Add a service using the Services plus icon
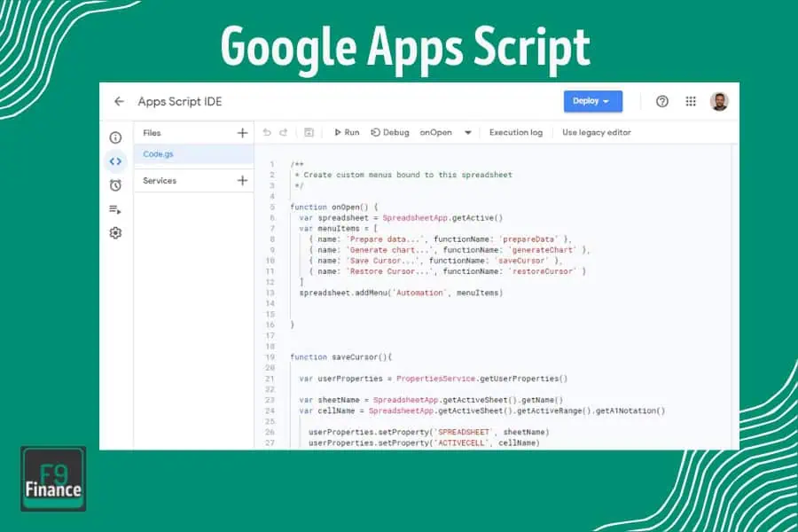Screen dimensions: 798x532 click(241, 181)
